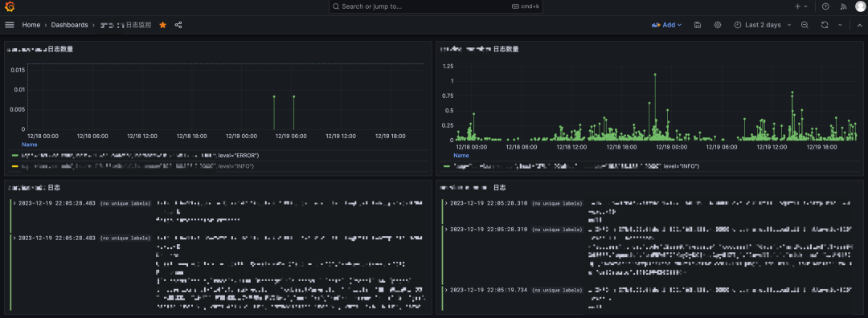868x318 pixels.
Task: Go to Home breadcrumb
Action: pyautogui.click(x=31, y=25)
